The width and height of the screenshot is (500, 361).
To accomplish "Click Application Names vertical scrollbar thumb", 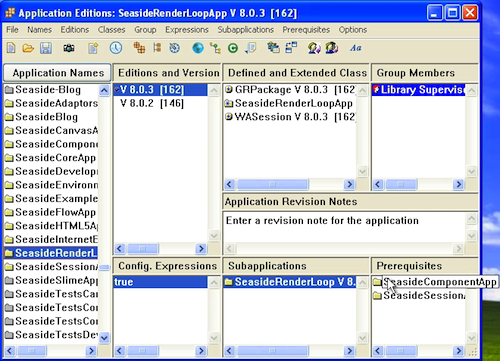I will [104, 267].
